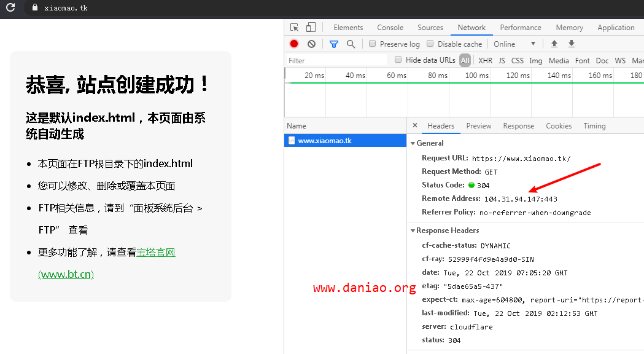
Task: Click the search magnifier in Network panel
Action: (351, 44)
